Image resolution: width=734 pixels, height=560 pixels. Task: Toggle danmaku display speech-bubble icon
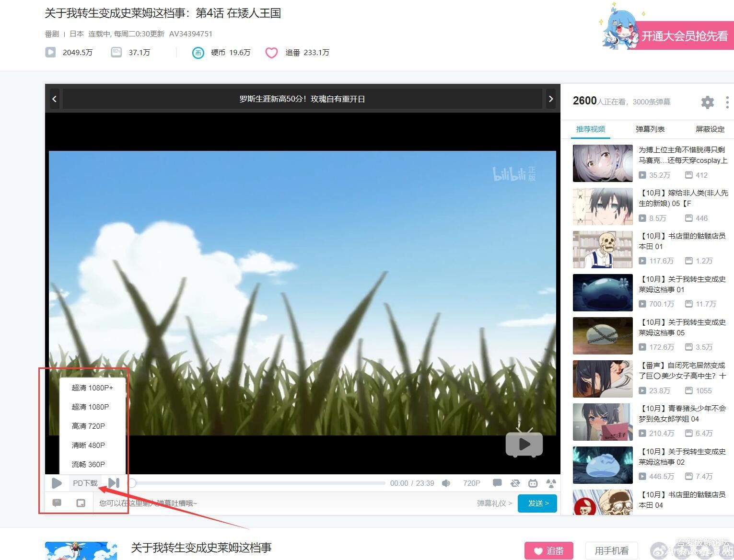tap(497, 483)
